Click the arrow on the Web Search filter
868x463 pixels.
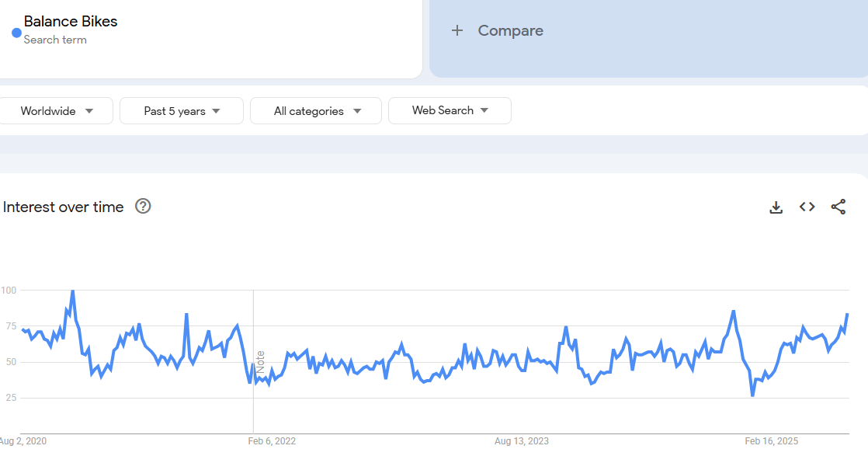click(484, 110)
